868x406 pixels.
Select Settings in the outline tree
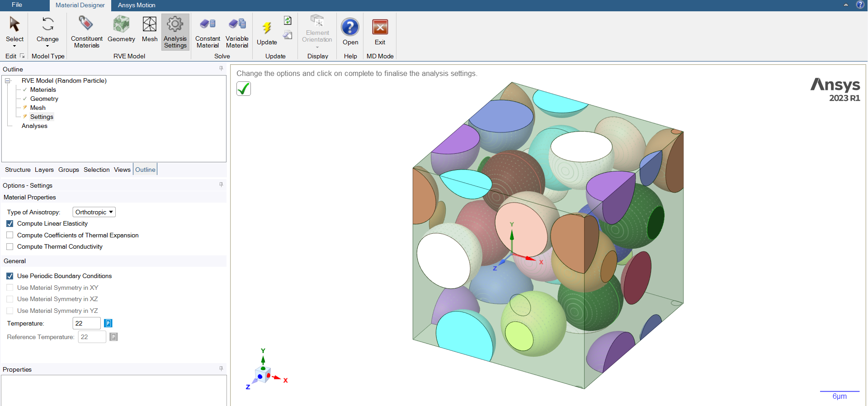(42, 117)
